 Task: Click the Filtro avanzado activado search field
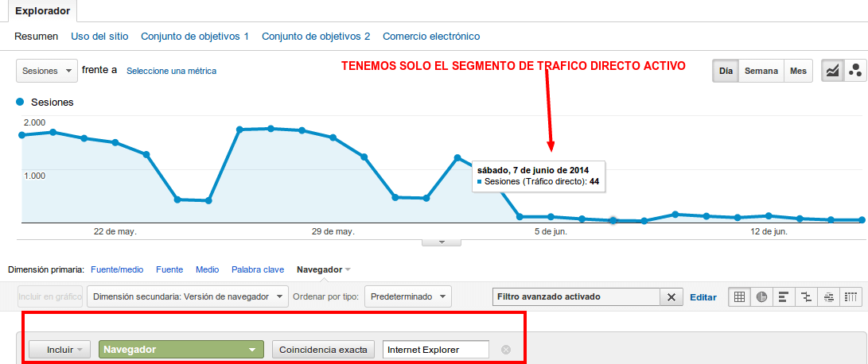(576, 297)
